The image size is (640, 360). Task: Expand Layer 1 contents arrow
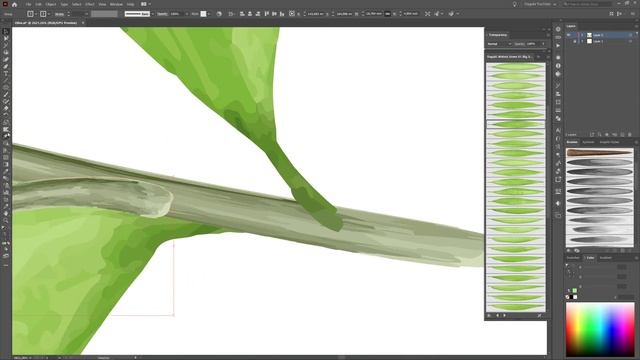582,41
